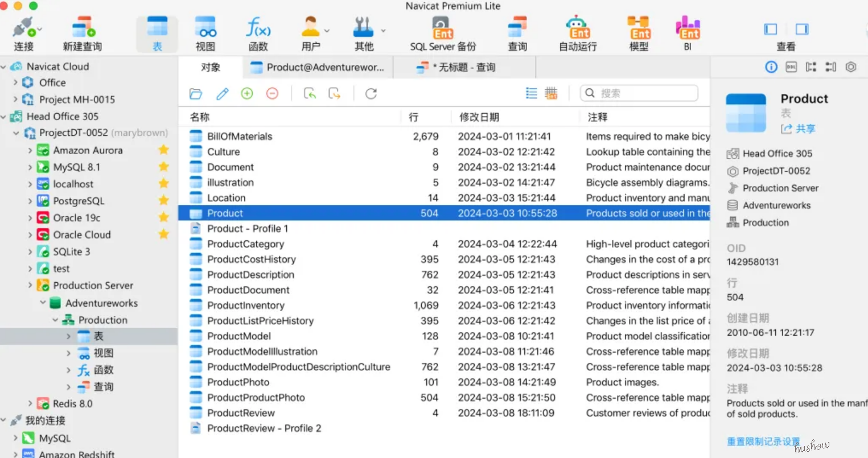Expand Project MH-0015 node

tap(15, 100)
